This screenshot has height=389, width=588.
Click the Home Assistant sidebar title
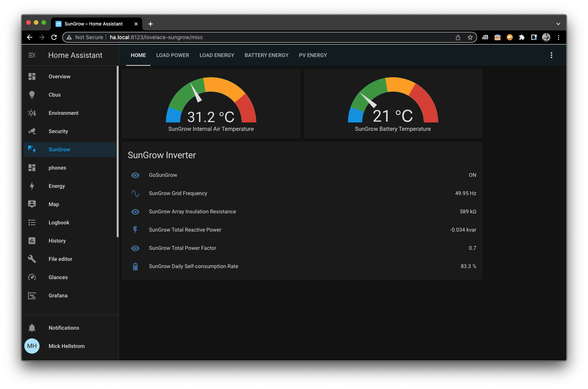75,55
